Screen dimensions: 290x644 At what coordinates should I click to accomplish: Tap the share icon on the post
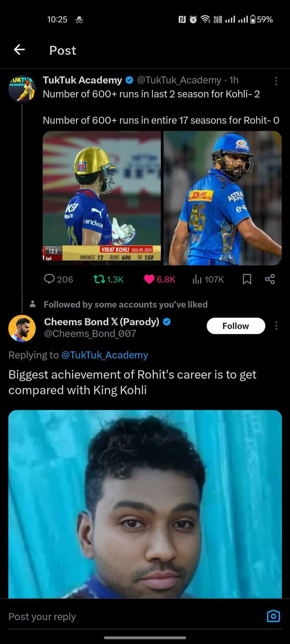pos(270,279)
